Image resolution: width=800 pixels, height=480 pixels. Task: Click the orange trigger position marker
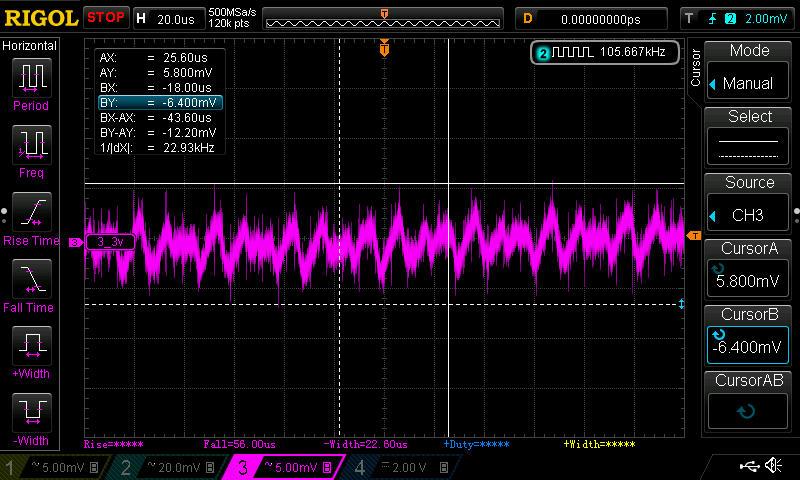click(384, 47)
